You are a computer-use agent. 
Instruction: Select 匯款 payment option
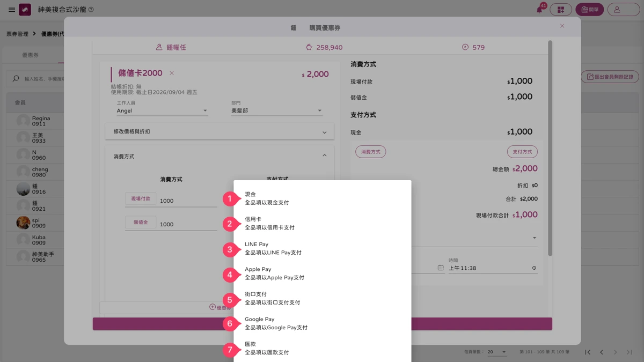click(x=323, y=349)
